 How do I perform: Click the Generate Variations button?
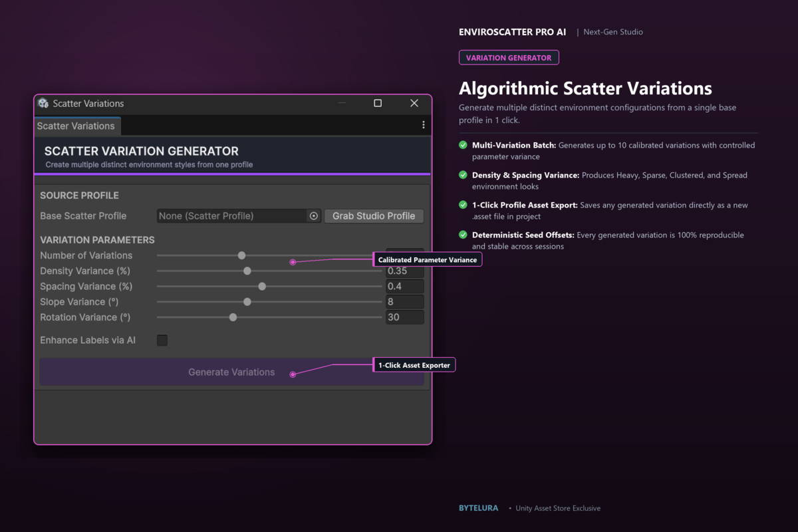click(x=231, y=372)
